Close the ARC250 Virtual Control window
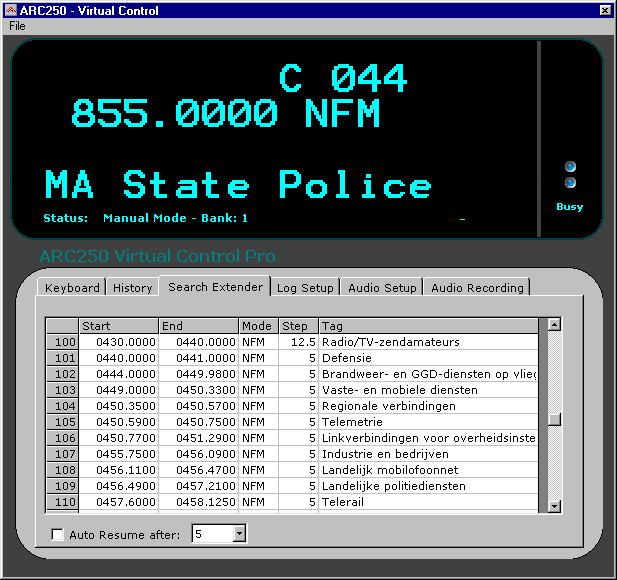Viewport: 617px width, 580px height. tap(605, 10)
